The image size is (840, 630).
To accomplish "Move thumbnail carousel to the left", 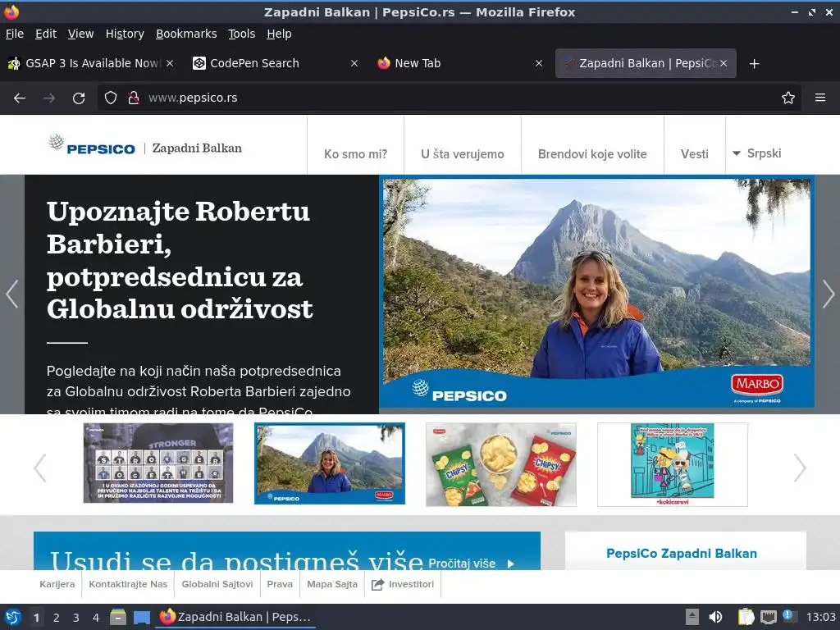I will point(40,468).
